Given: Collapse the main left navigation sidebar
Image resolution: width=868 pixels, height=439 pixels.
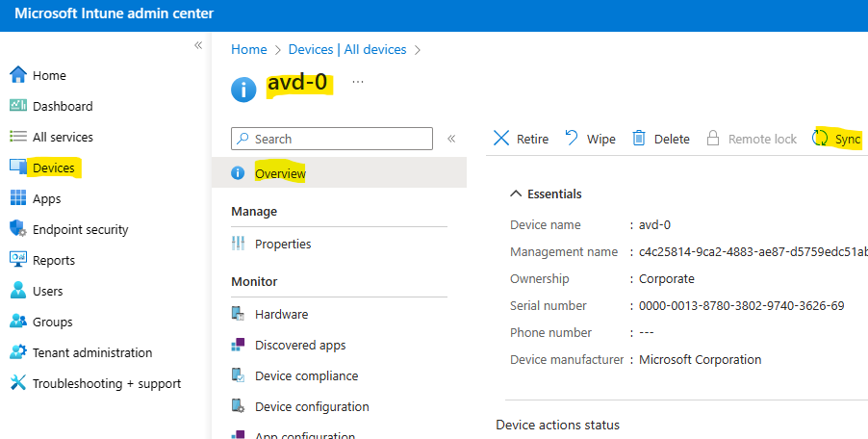Looking at the screenshot, I should point(198,45).
